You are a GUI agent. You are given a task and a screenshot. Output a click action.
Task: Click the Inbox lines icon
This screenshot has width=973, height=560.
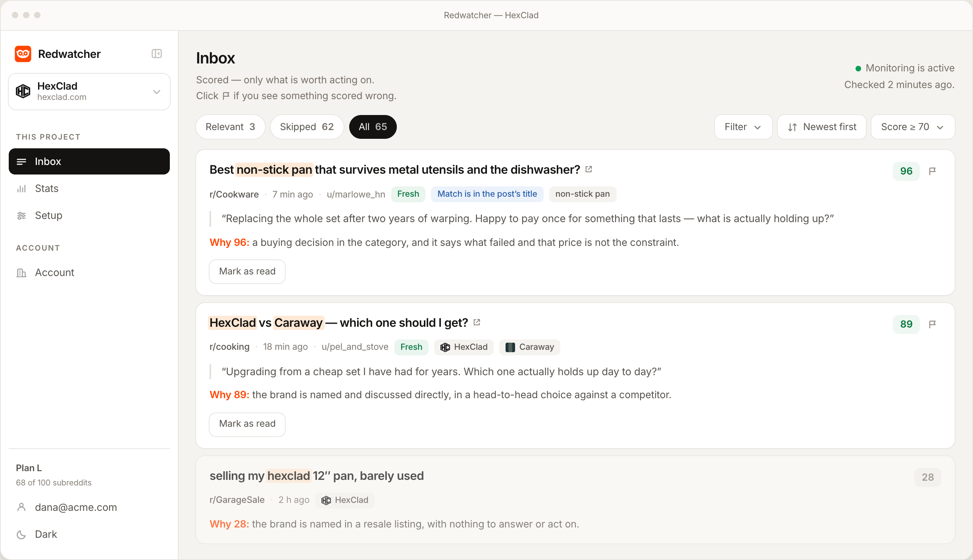point(21,161)
